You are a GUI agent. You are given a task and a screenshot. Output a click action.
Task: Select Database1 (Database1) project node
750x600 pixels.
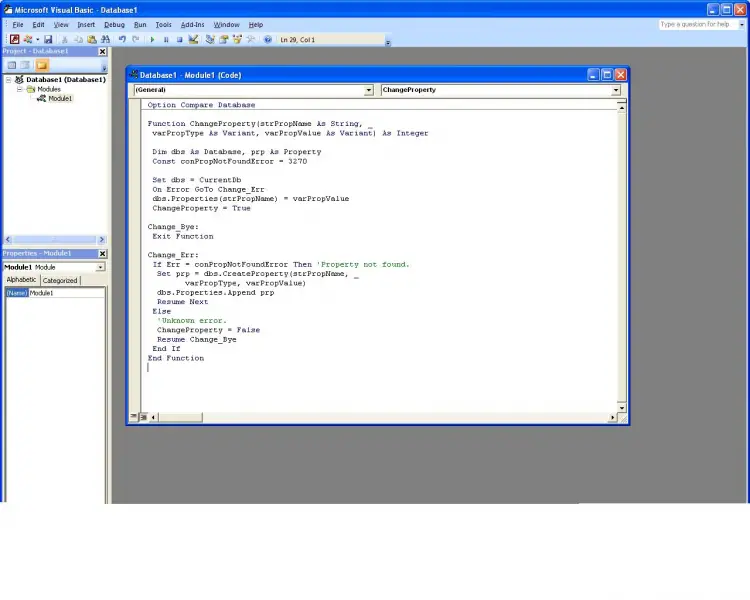(66, 79)
